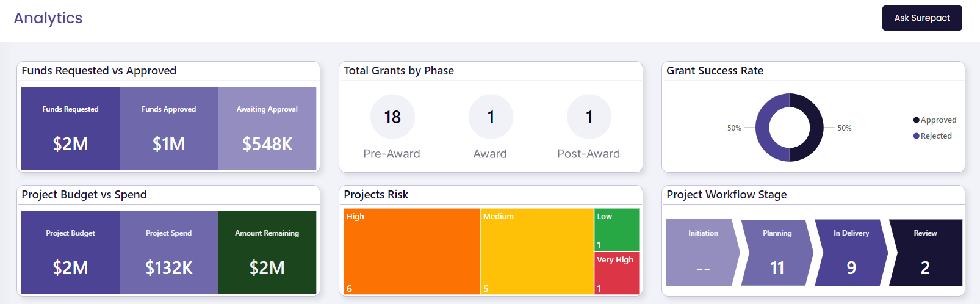
Task: Open the Funds Approved $1M tile
Action: [169, 128]
